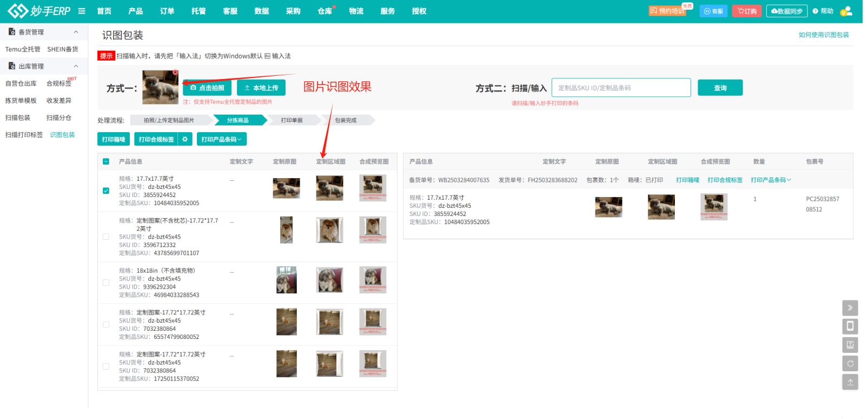The image size is (868, 419).
Task: Uncheck row with SKU ID 3855924452
Action: click(106, 191)
